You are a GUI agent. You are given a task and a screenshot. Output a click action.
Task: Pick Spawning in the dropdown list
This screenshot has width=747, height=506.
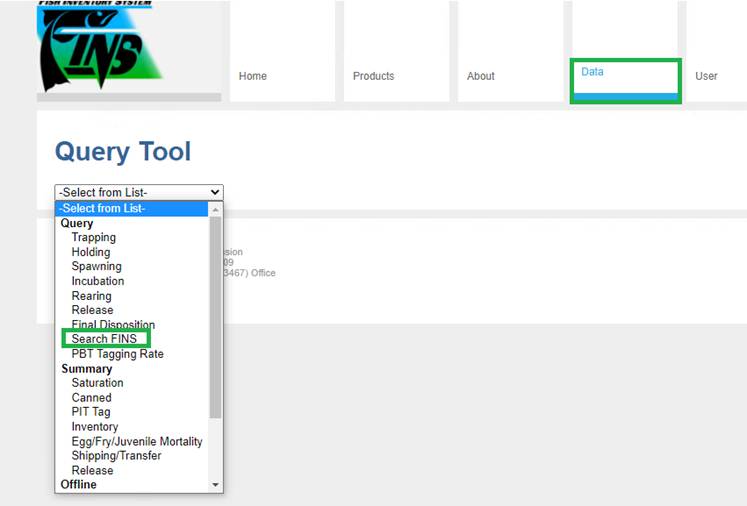point(96,267)
